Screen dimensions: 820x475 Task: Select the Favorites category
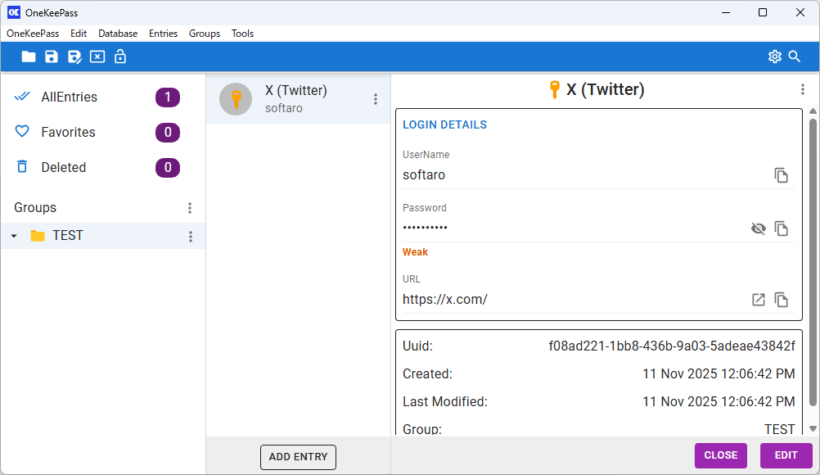pyautogui.click(x=68, y=132)
